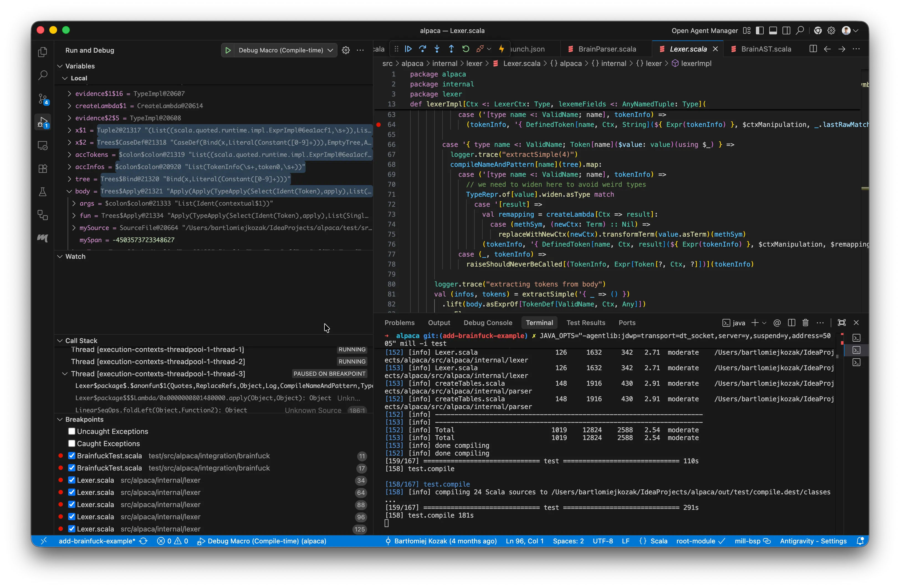Disable the Lexer.scala line 34 breakpoint
This screenshot has height=588, width=900.
coord(72,480)
